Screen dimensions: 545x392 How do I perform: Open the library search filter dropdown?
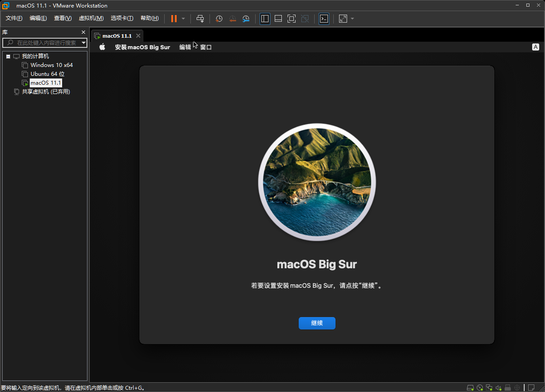pos(84,43)
